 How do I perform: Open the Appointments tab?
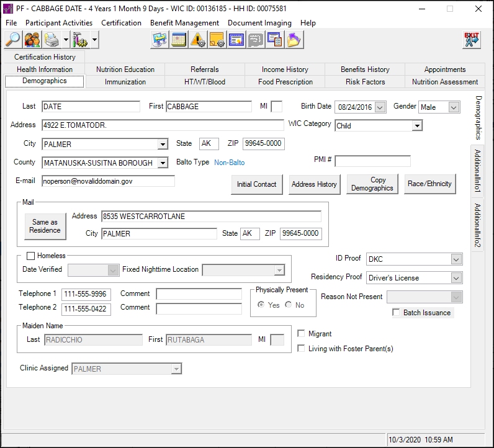[445, 69]
